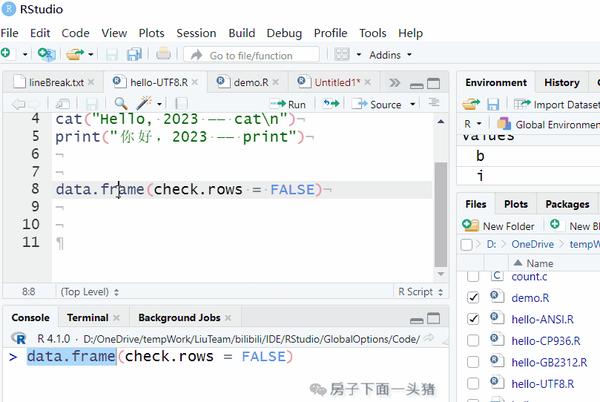Click the New File plus icon

(x=6, y=53)
